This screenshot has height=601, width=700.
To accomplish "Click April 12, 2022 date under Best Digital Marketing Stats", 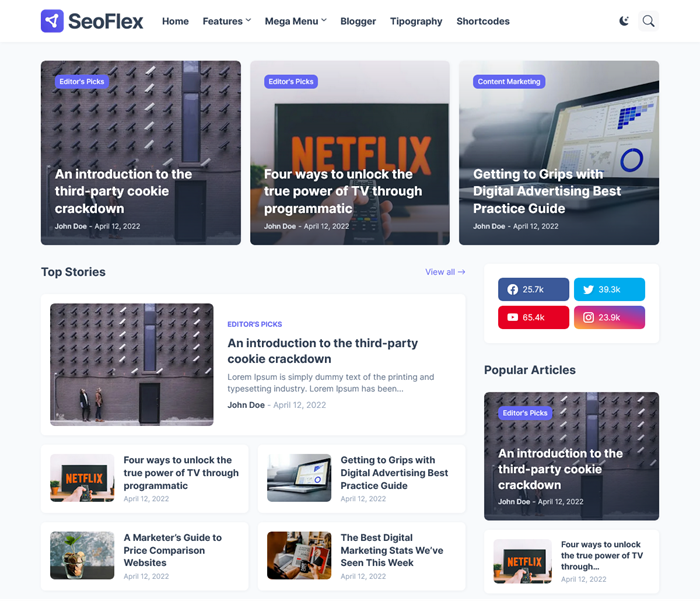I will point(363,576).
